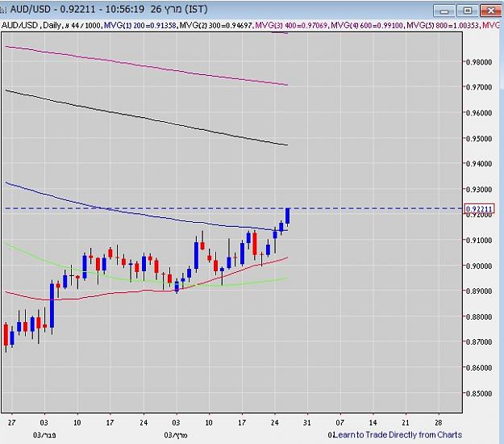Click the 0.89000 price axis label
Viewport: 504px width, 444px height.
pos(479,291)
